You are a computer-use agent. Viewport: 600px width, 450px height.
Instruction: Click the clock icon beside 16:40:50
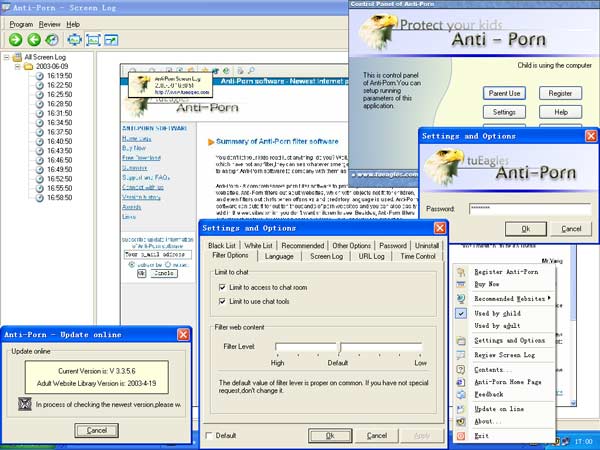coord(39,142)
